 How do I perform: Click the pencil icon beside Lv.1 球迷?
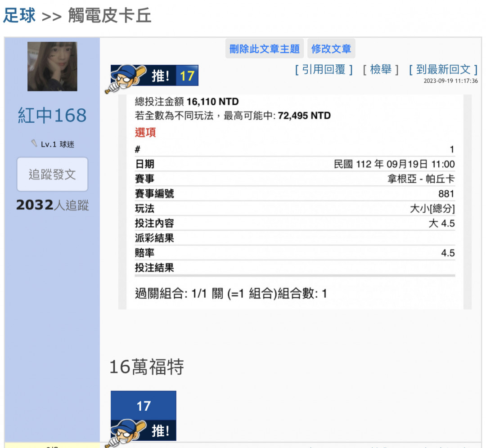pyautogui.click(x=34, y=143)
